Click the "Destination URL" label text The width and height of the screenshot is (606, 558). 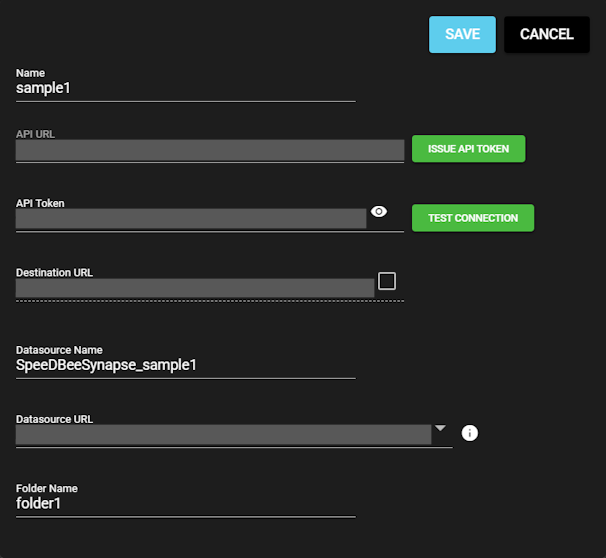pyautogui.click(x=54, y=272)
